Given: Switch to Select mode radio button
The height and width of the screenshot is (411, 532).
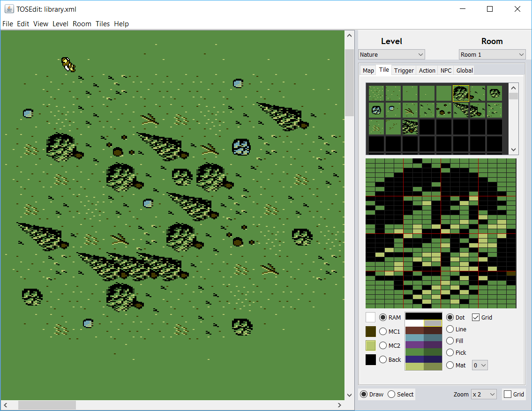Looking at the screenshot, I should click(x=391, y=394).
